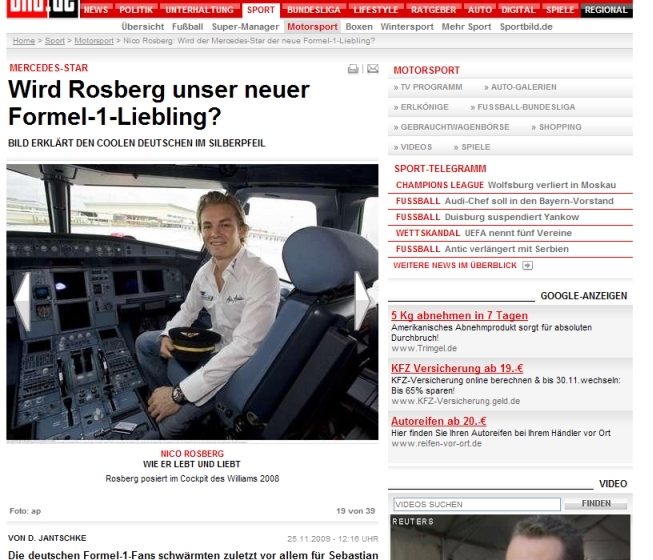Open the TV Programm link
The height and width of the screenshot is (560, 653).
click(x=432, y=88)
